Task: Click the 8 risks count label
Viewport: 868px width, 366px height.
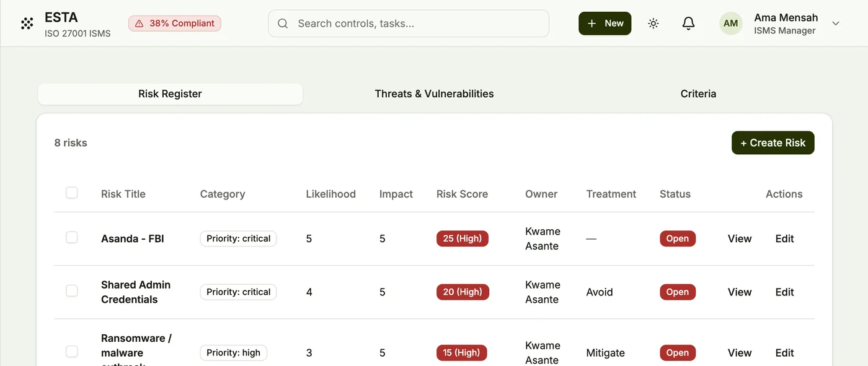Action: [71, 143]
